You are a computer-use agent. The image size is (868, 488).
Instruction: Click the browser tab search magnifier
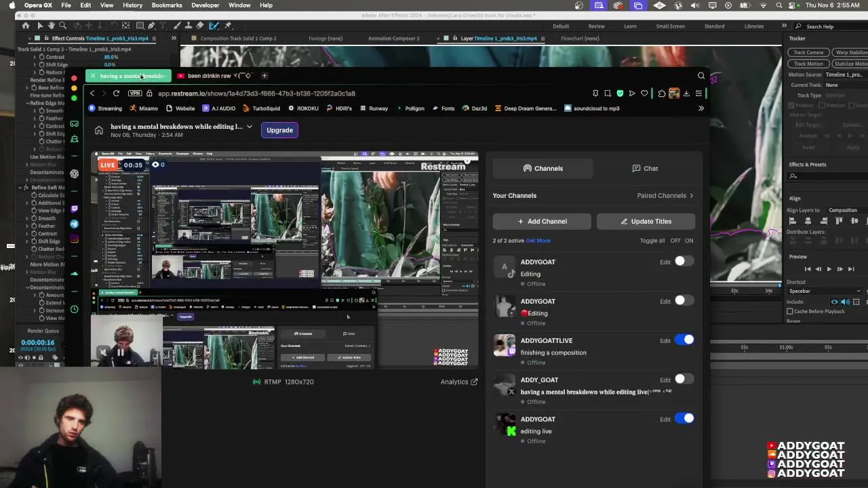click(701, 76)
